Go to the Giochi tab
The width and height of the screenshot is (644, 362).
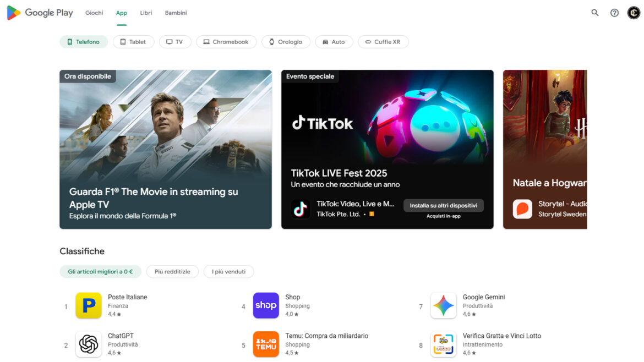click(94, 13)
